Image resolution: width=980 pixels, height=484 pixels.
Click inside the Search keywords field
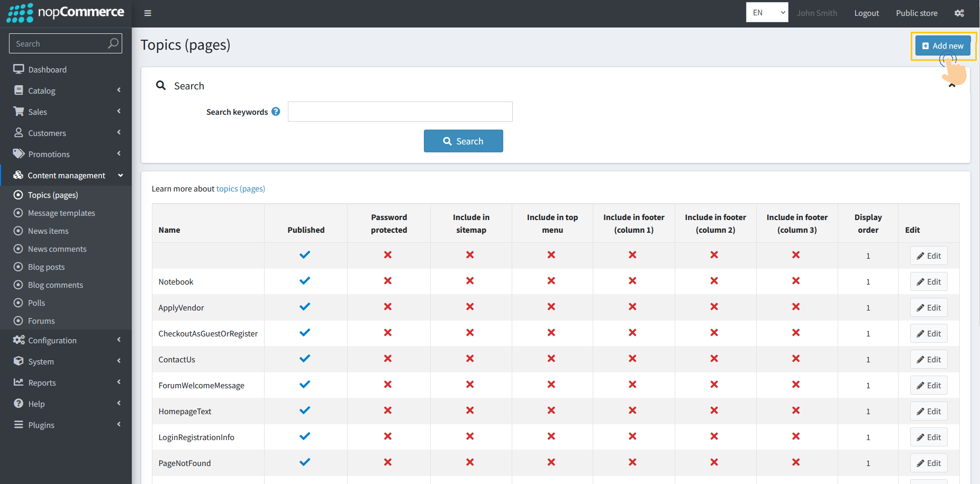click(400, 112)
